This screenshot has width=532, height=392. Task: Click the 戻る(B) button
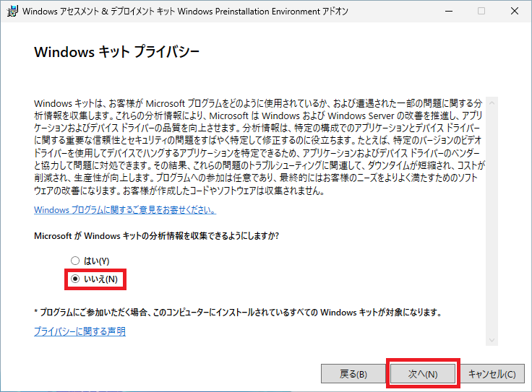[353, 374]
